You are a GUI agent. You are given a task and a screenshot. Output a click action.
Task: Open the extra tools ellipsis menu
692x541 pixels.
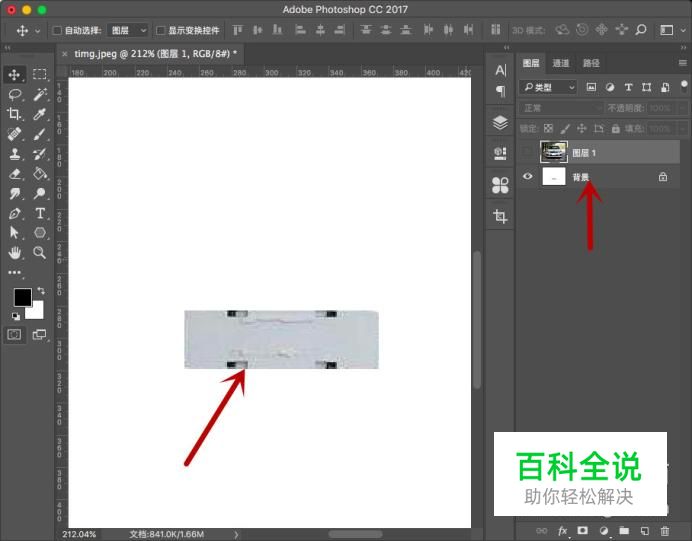(15, 272)
